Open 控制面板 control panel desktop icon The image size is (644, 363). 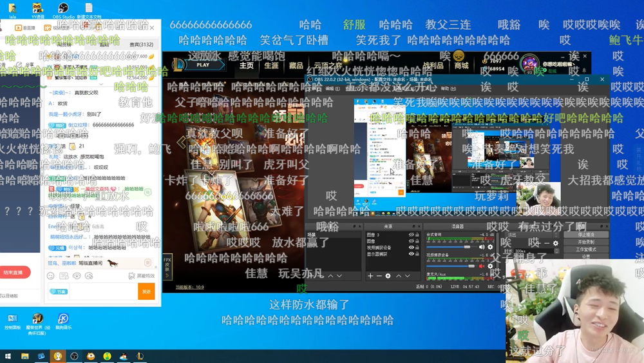click(12, 322)
